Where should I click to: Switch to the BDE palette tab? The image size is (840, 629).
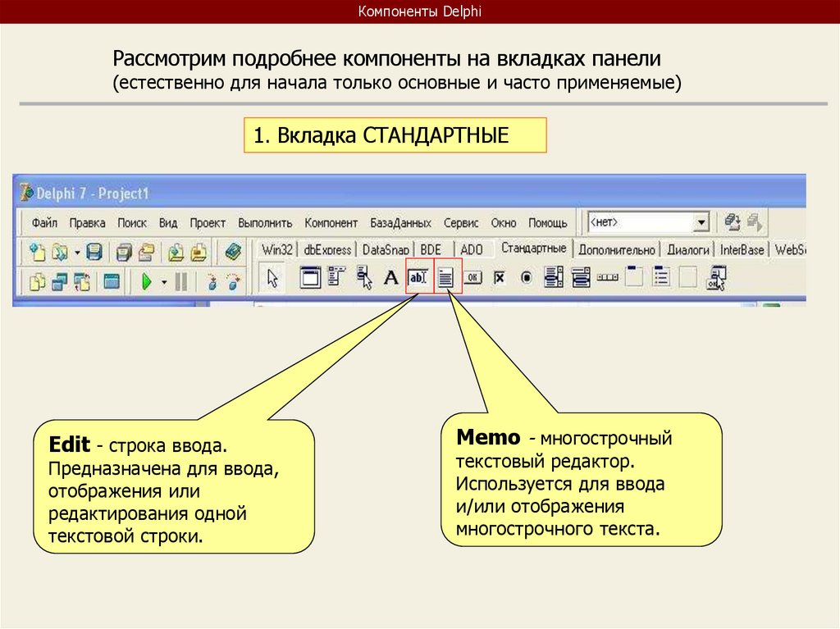click(431, 249)
